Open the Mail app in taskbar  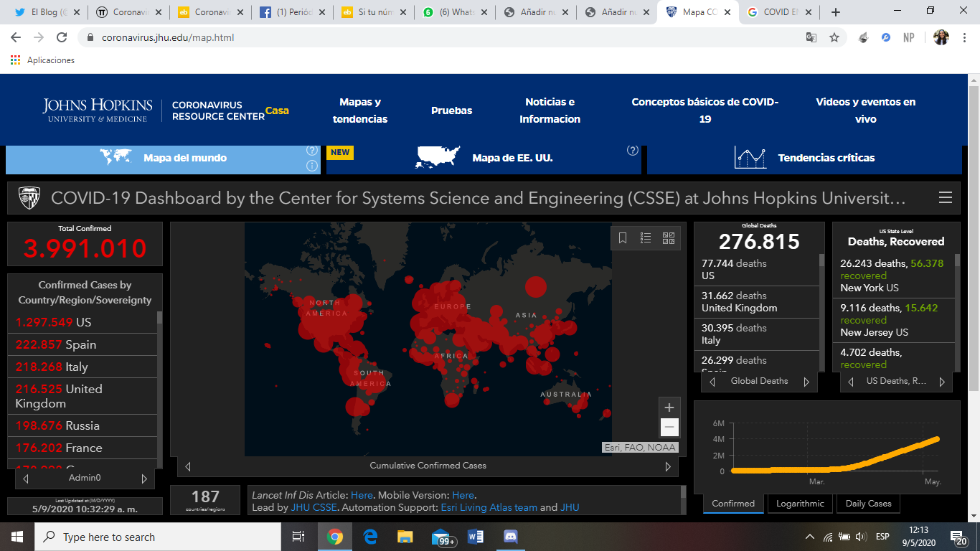[442, 537]
